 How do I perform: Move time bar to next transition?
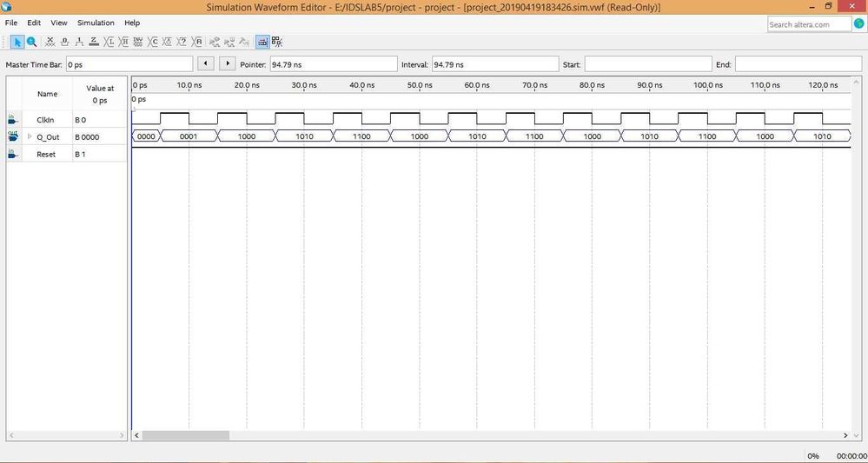[x=228, y=64]
